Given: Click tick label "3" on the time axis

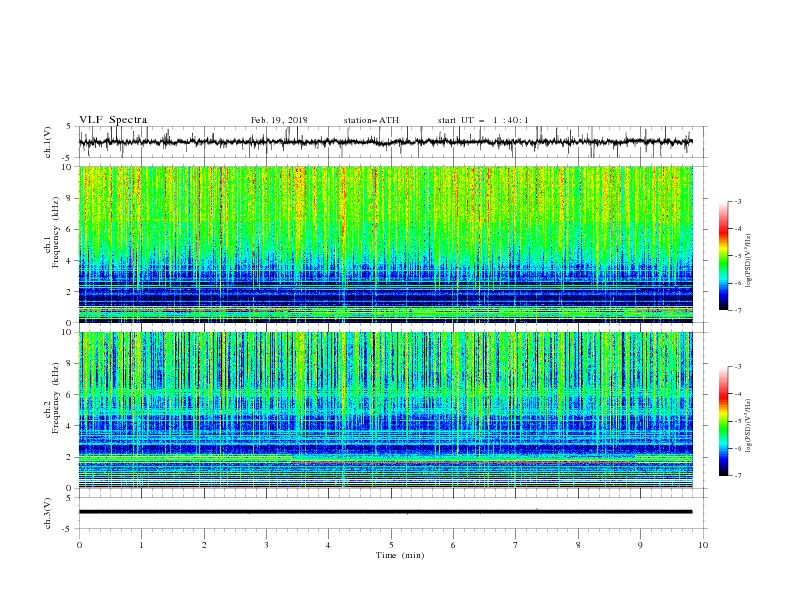Looking at the screenshot, I should coord(266,545).
